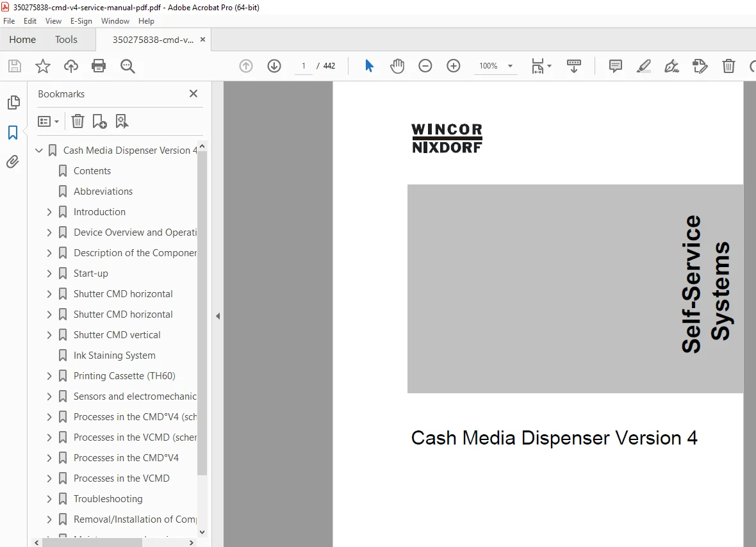The height and width of the screenshot is (547, 756).
Task: Click the bookmarks scroll right arrow
Action: tap(192, 543)
